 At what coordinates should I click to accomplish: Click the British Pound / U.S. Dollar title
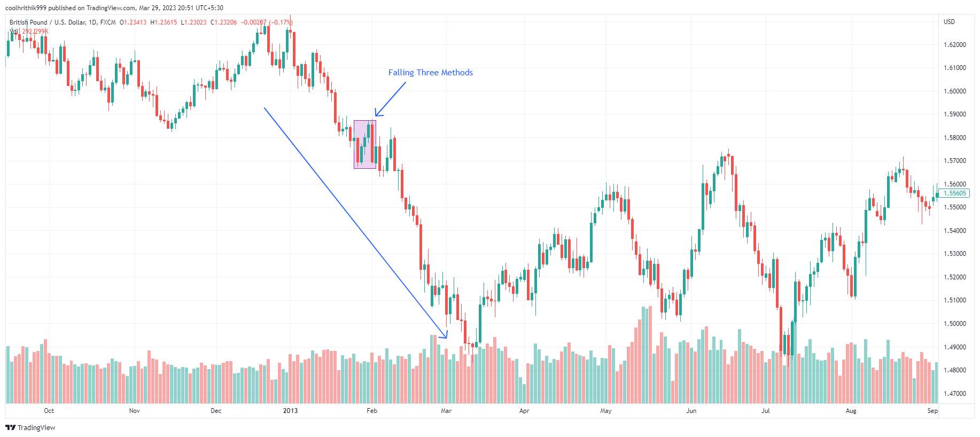pyautogui.click(x=47, y=22)
